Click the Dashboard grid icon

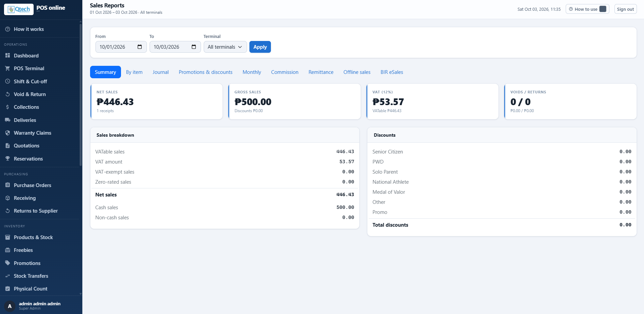tap(7, 55)
